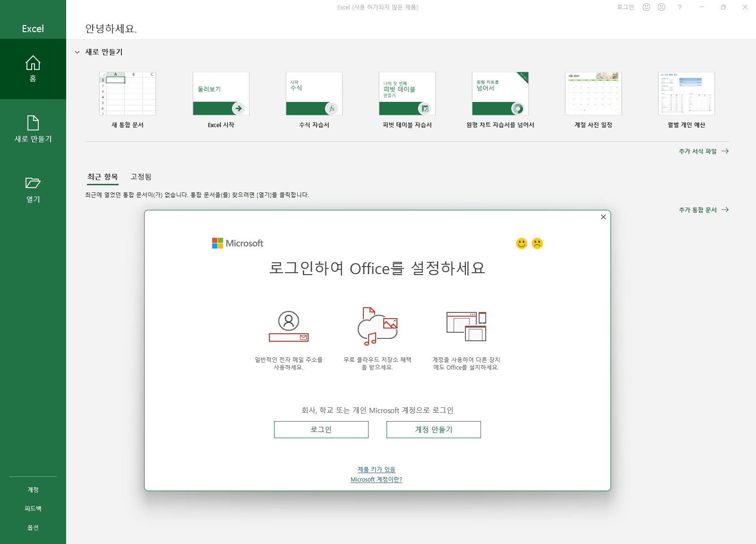Open 원형 차트 자습서를 넘어서 template
The width and height of the screenshot is (756, 544).
[500, 100]
